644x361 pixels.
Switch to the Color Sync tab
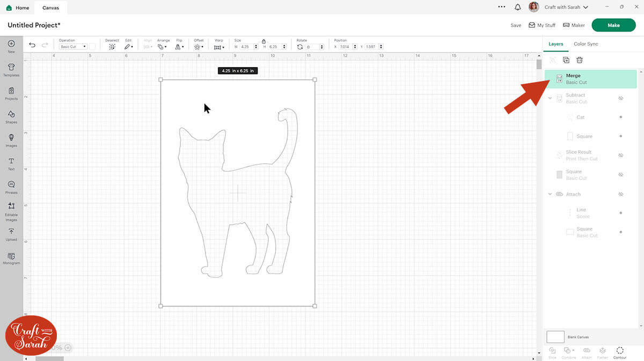pos(586,44)
